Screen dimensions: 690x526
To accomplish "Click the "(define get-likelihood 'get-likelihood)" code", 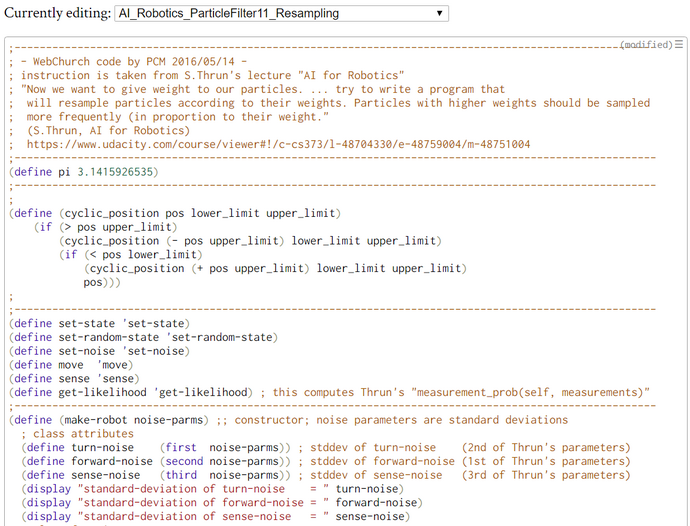I will click(x=131, y=393).
